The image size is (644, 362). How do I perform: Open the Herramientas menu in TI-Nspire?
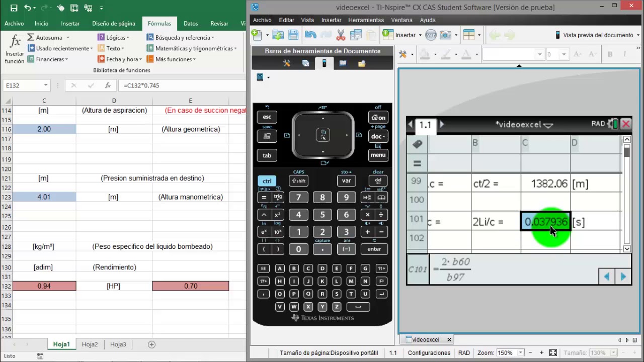(366, 20)
